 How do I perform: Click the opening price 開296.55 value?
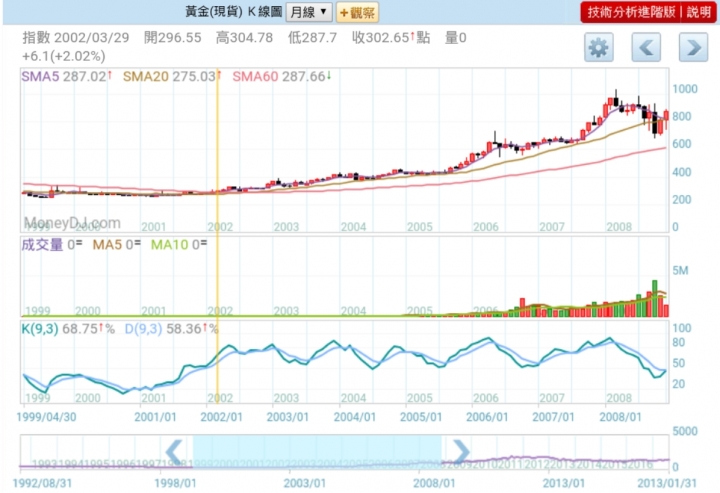(x=173, y=38)
